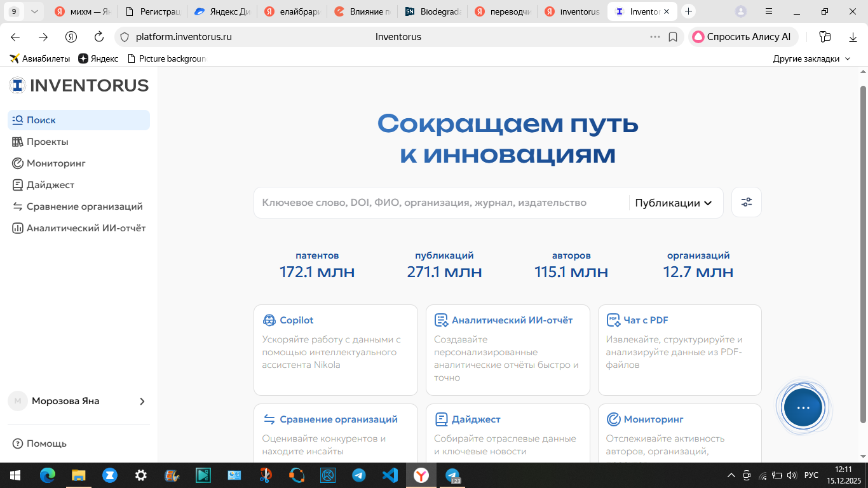Expand the Публикации search type dropdown

tap(673, 203)
